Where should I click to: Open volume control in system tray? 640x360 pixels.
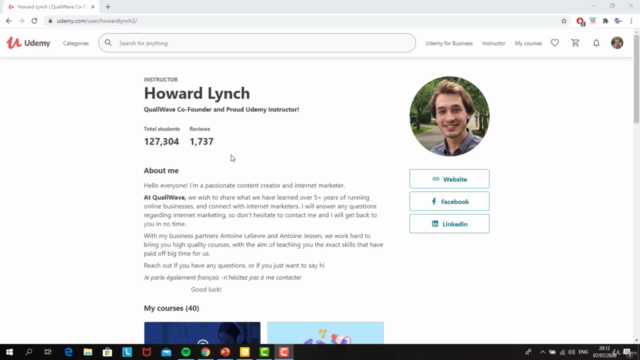tap(571, 352)
